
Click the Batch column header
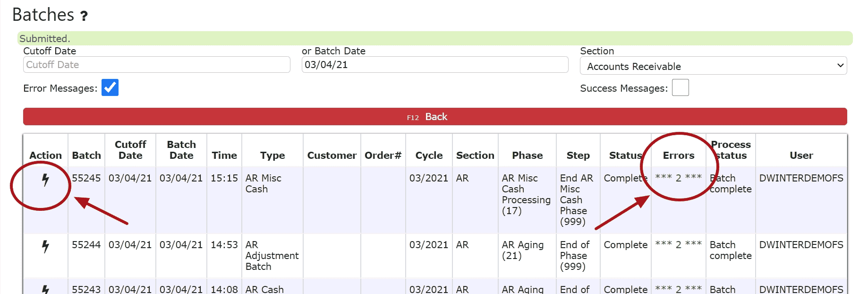tap(86, 156)
